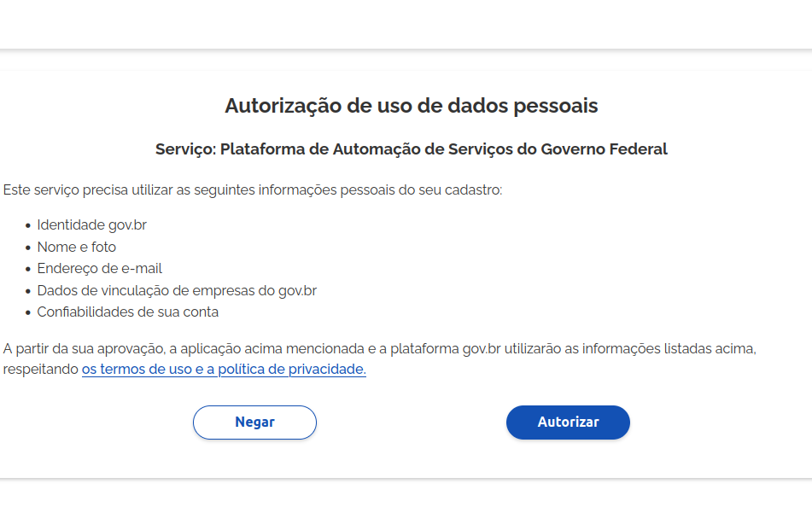Screen dimensions: 812x507
Task: Click the bullet beside 'Confiabilidades de sua conta'
Action: tap(28, 313)
